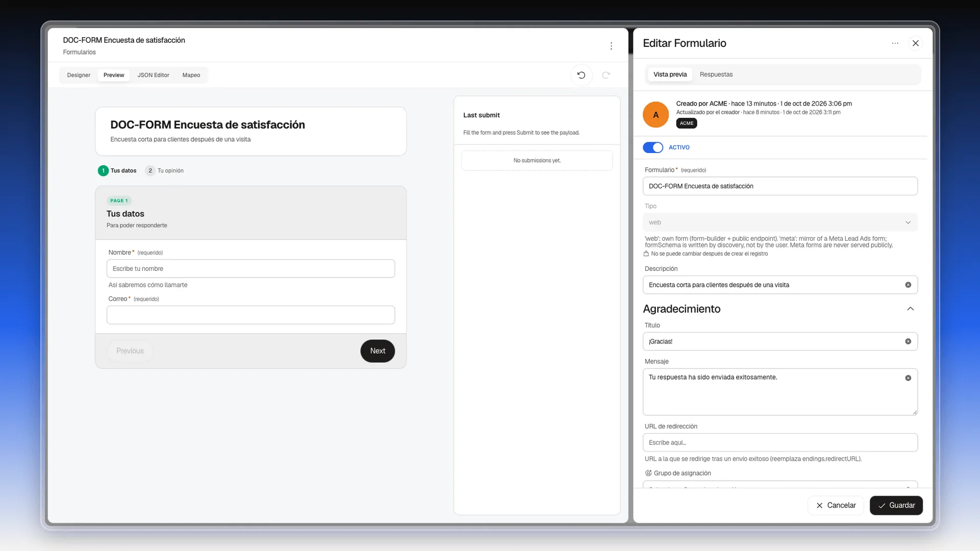Jump to step 2 Tu opinión

tap(164, 170)
